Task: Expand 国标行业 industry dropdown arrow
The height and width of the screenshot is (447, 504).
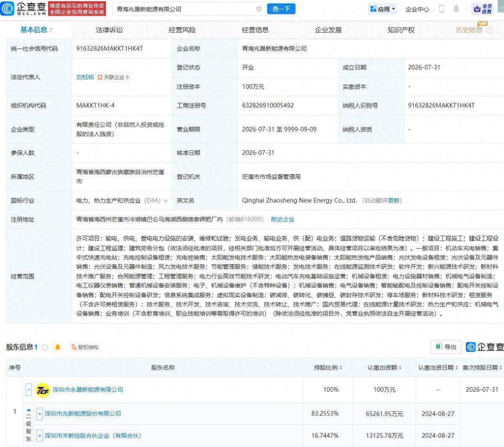Action: coord(166,201)
